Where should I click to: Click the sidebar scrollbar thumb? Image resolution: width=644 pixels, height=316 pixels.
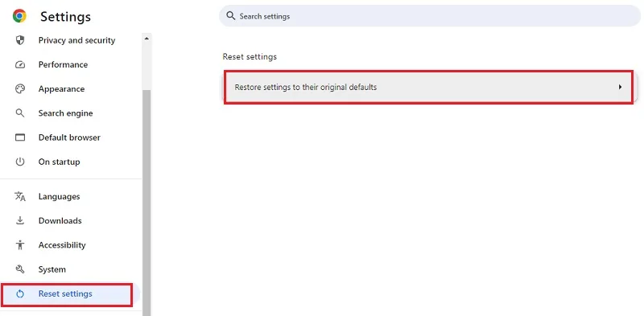pyautogui.click(x=147, y=202)
